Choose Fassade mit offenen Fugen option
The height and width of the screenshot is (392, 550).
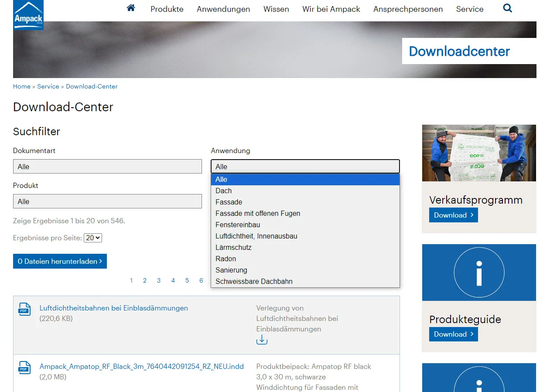[305, 213]
